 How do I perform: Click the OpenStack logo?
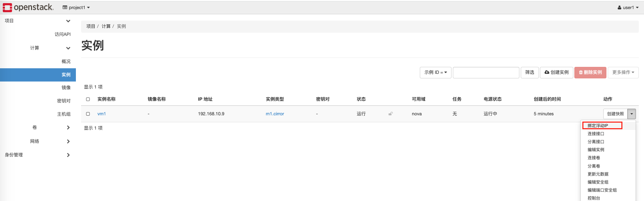28,7
